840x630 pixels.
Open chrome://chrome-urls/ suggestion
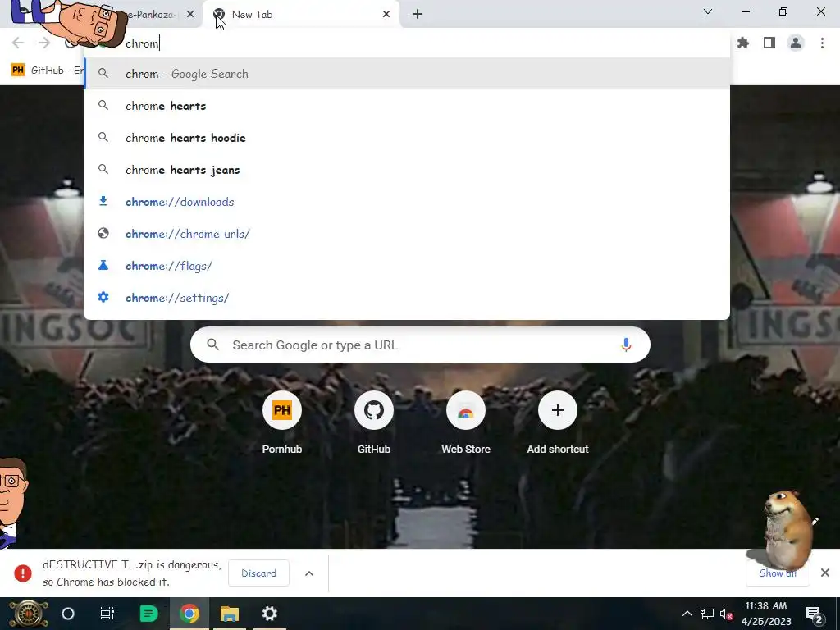tap(407, 234)
